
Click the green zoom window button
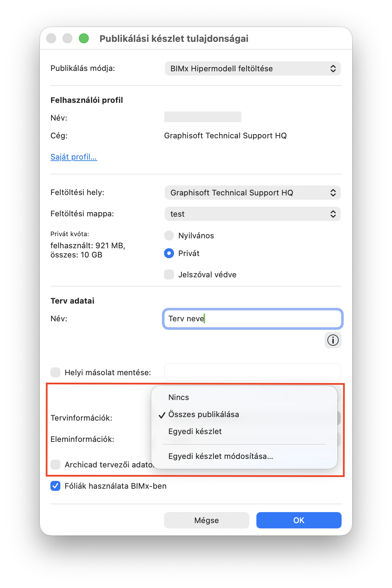click(x=84, y=38)
